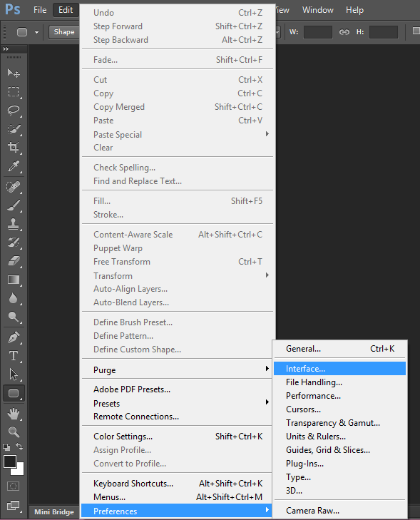Viewport: 420px width, 520px height.
Task: Select the Horizontal Type tool
Action: point(14,356)
